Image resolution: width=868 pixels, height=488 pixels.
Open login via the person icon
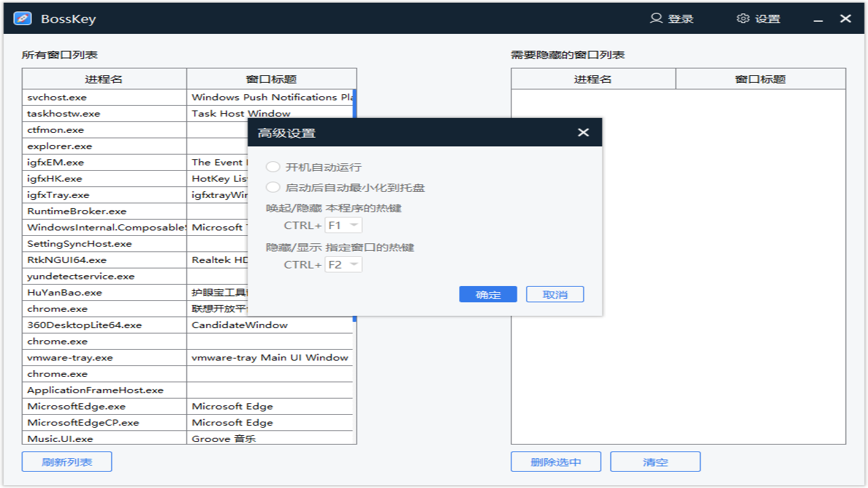[655, 19]
